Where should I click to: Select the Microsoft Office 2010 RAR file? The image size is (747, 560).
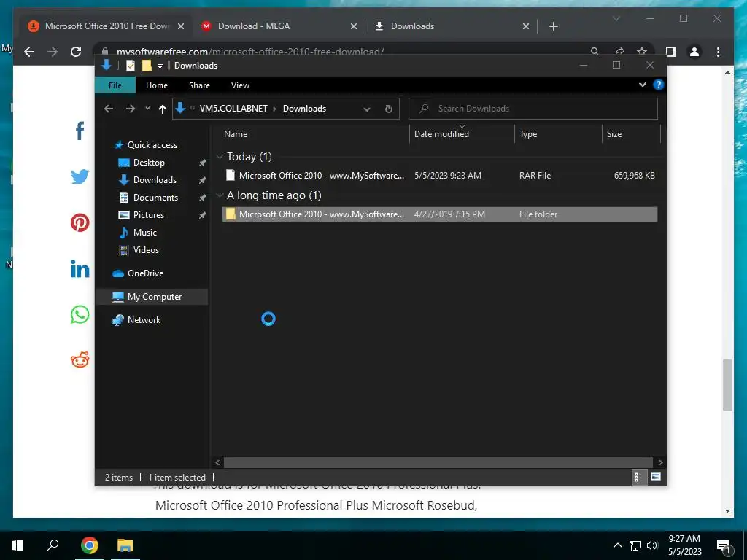click(439, 176)
